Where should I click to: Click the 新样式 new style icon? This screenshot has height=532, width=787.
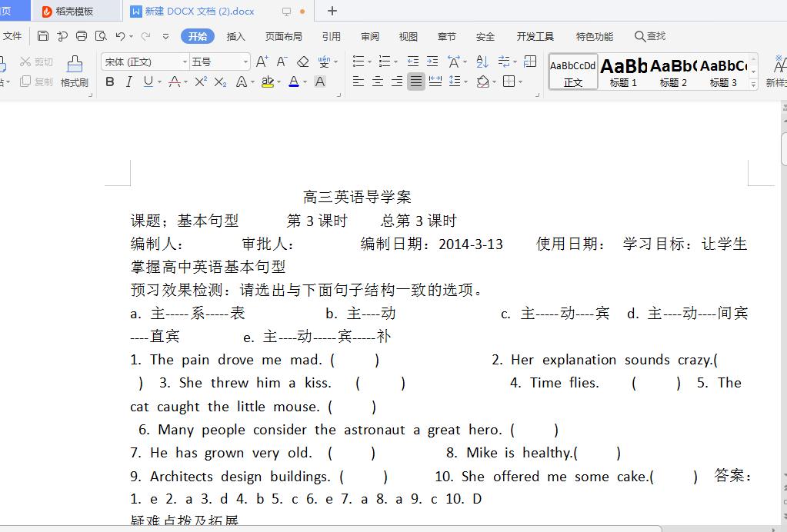pos(776,70)
